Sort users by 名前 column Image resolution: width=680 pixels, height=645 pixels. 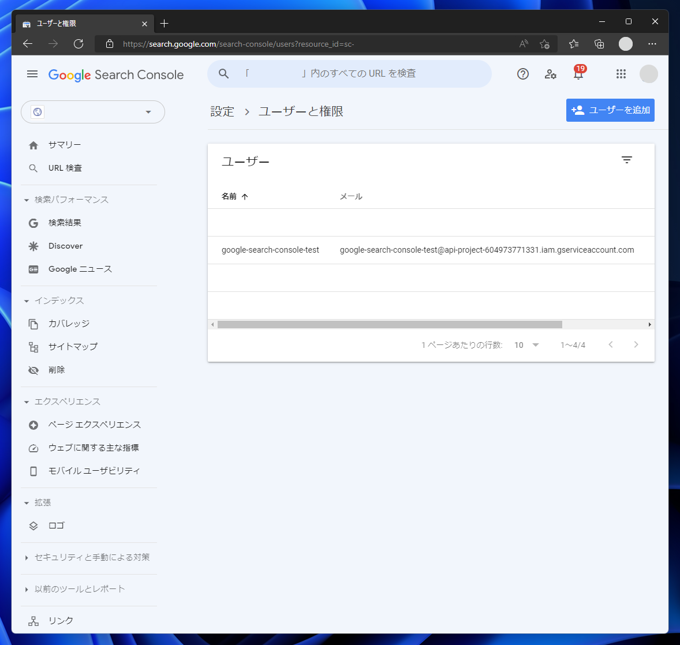235,196
